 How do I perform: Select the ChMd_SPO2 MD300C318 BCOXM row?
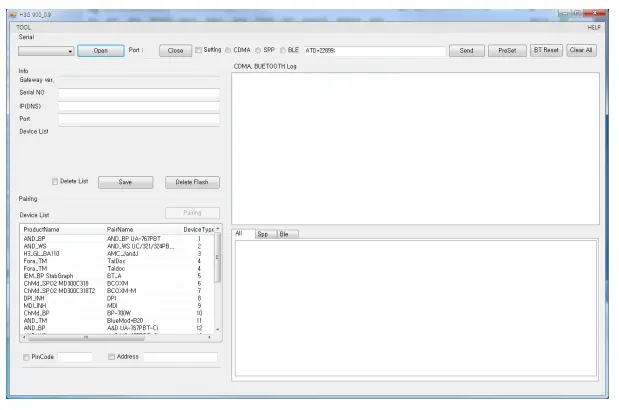tap(117, 283)
